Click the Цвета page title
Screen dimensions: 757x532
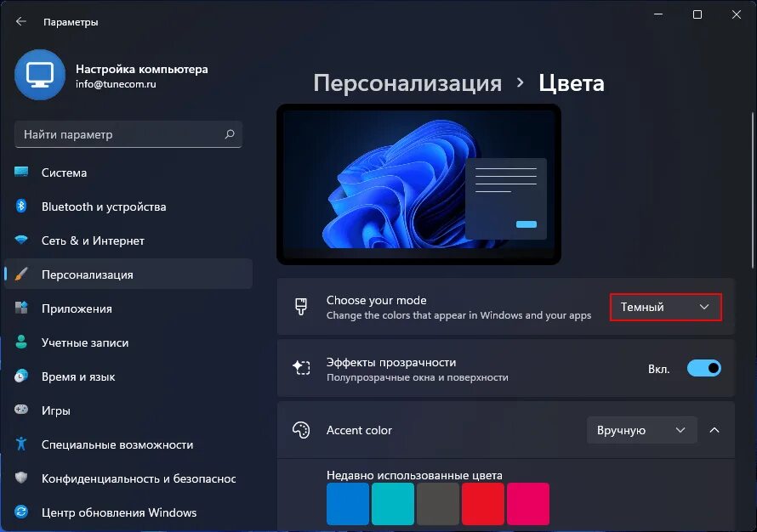(x=571, y=83)
